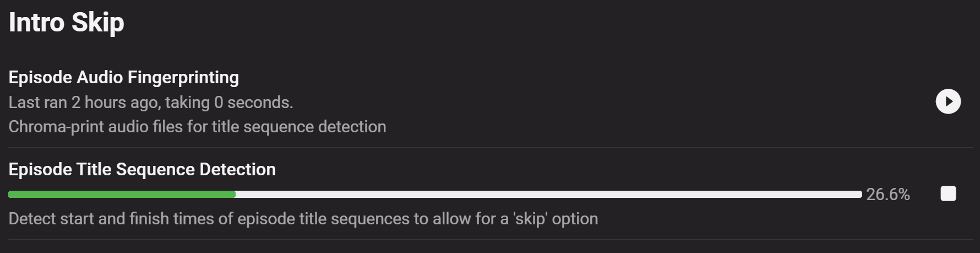Select the 'Detect start and finish times' description

[303, 219]
